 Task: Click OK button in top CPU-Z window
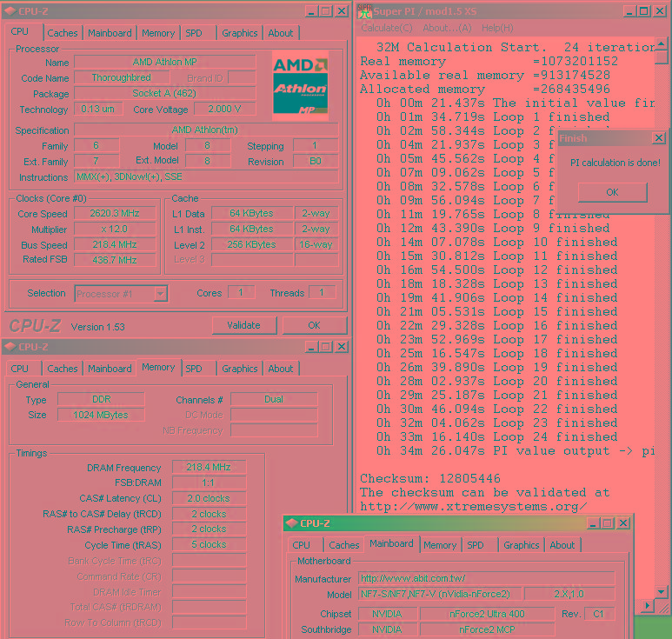pyautogui.click(x=314, y=325)
